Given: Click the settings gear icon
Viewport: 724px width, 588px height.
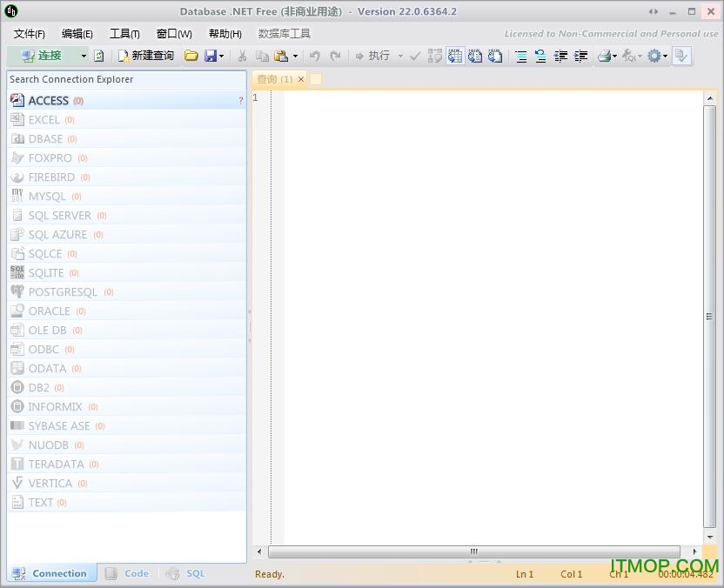Looking at the screenshot, I should [x=654, y=56].
